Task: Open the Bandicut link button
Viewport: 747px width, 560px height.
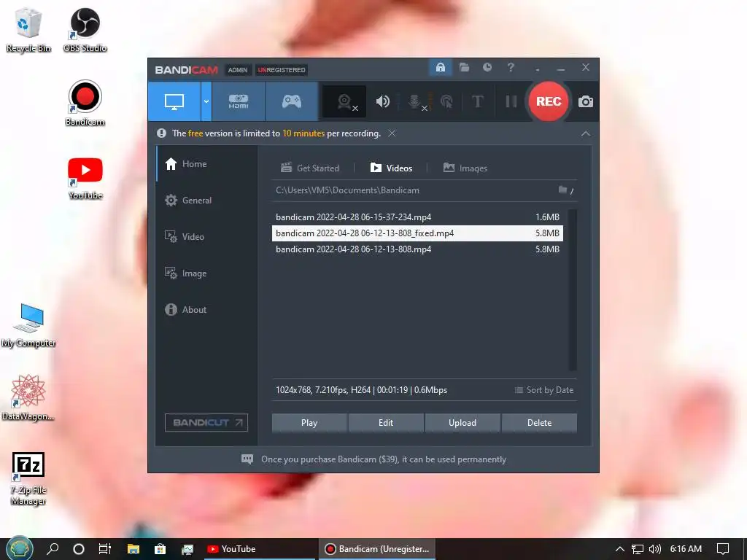Action: coord(206,422)
